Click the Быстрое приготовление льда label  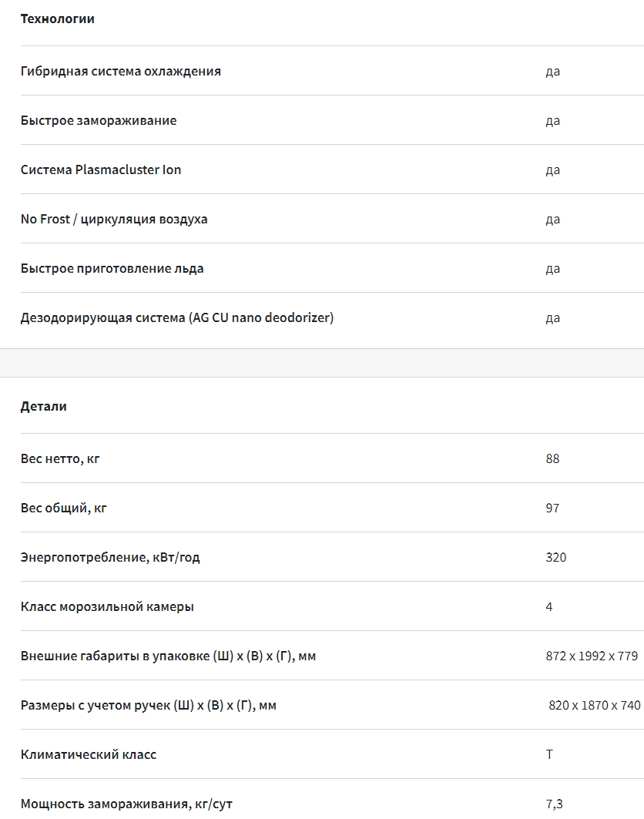[112, 269]
